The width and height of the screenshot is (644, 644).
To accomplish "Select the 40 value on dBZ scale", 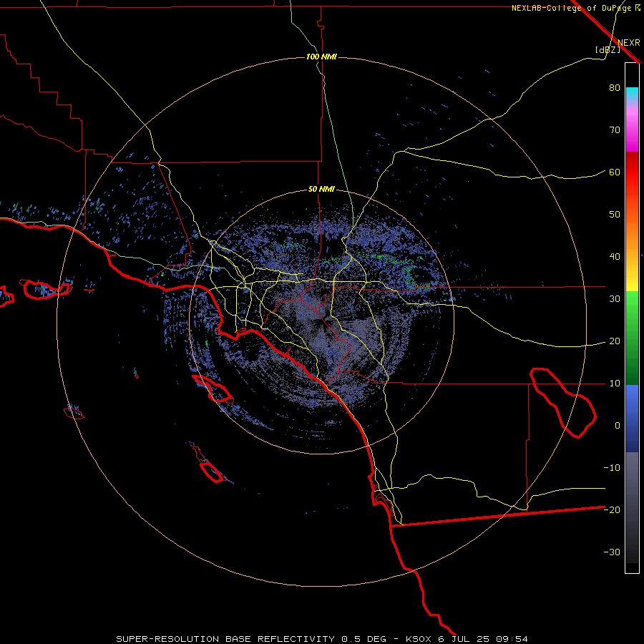I will coord(615,257).
